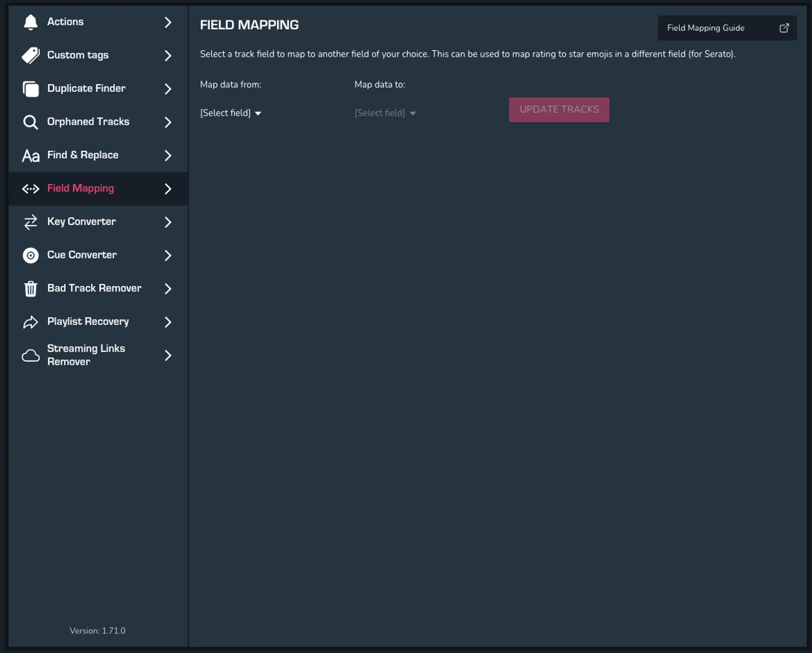
Task: Open the 'Map data to' field selector
Action: 384,113
